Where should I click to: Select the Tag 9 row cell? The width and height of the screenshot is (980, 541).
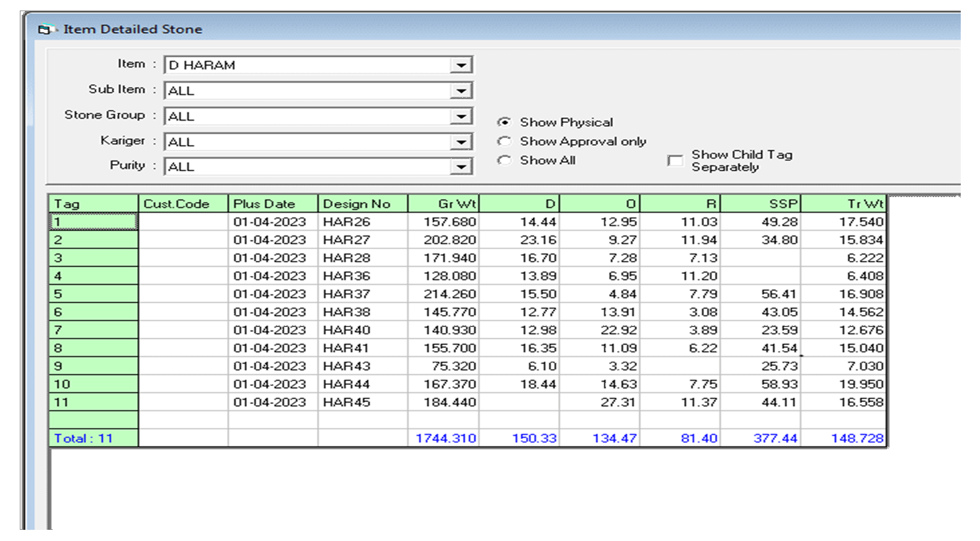[x=94, y=366]
